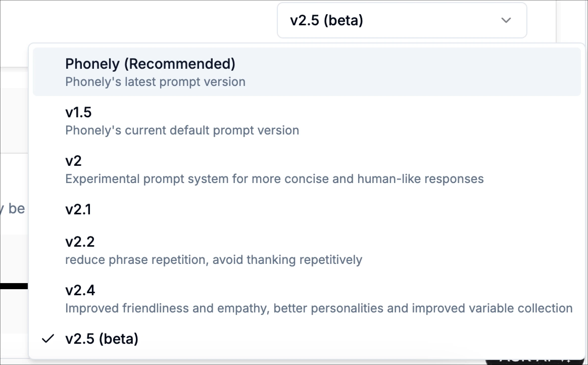Choose v2.4 with improved friendliness
This screenshot has width=588, height=365.
[80, 290]
